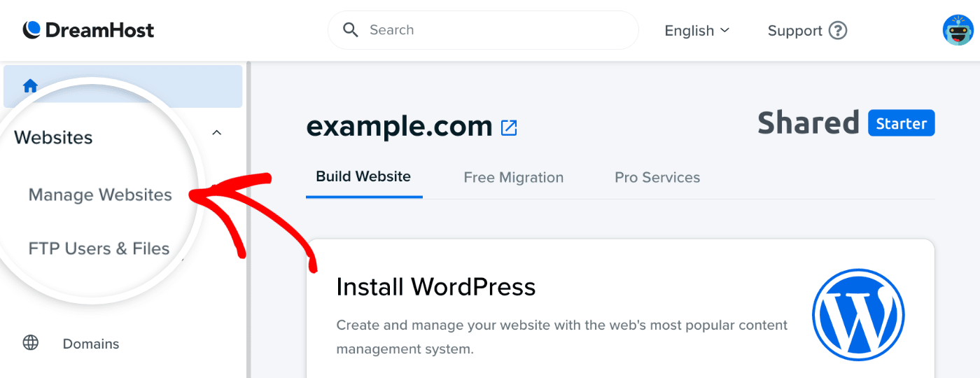The width and height of the screenshot is (980, 378).
Task: Switch to the Build Website tab
Action: (x=363, y=177)
